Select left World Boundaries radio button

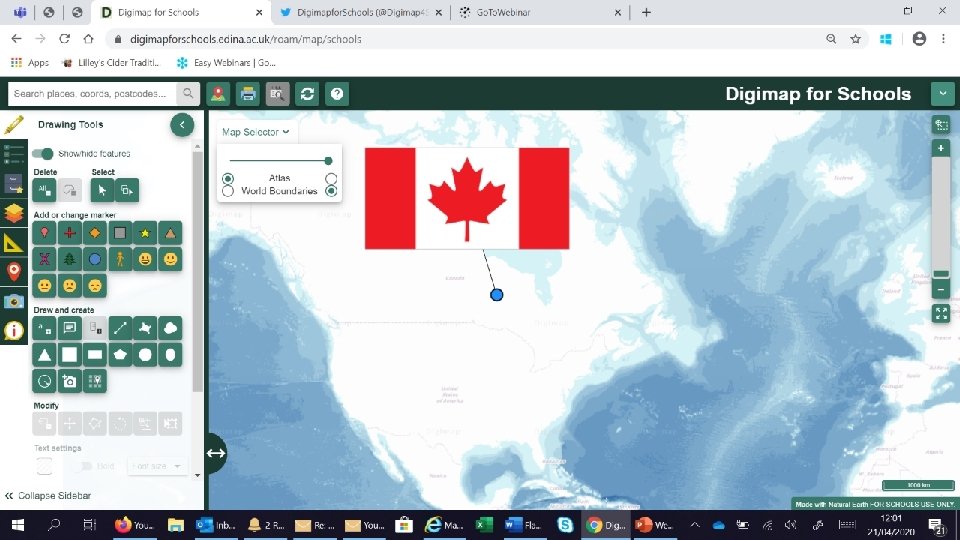(x=228, y=191)
